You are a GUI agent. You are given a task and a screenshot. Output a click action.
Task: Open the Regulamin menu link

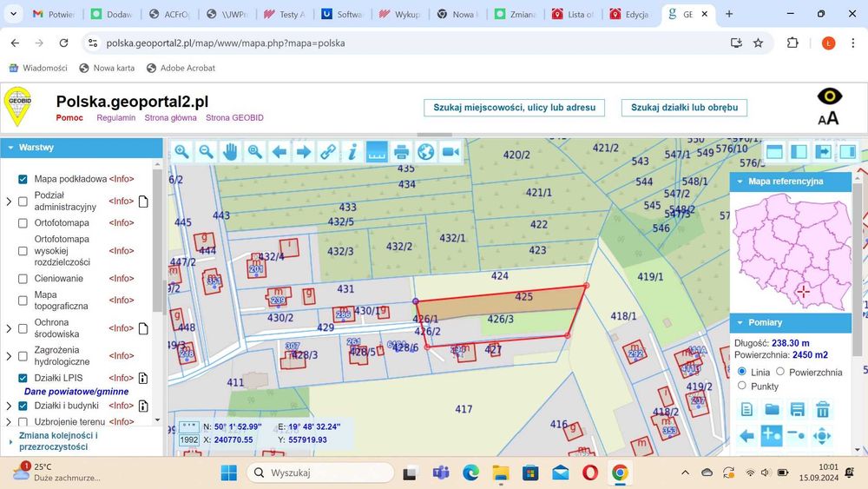tap(115, 118)
